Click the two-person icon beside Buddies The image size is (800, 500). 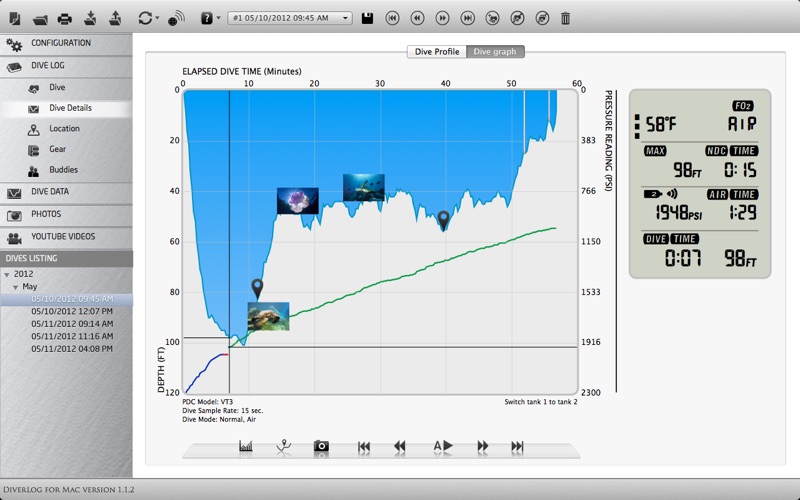point(34,171)
